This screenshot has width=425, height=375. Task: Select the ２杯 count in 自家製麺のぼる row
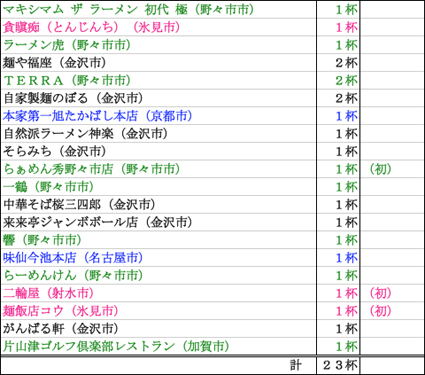pyautogui.click(x=338, y=98)
